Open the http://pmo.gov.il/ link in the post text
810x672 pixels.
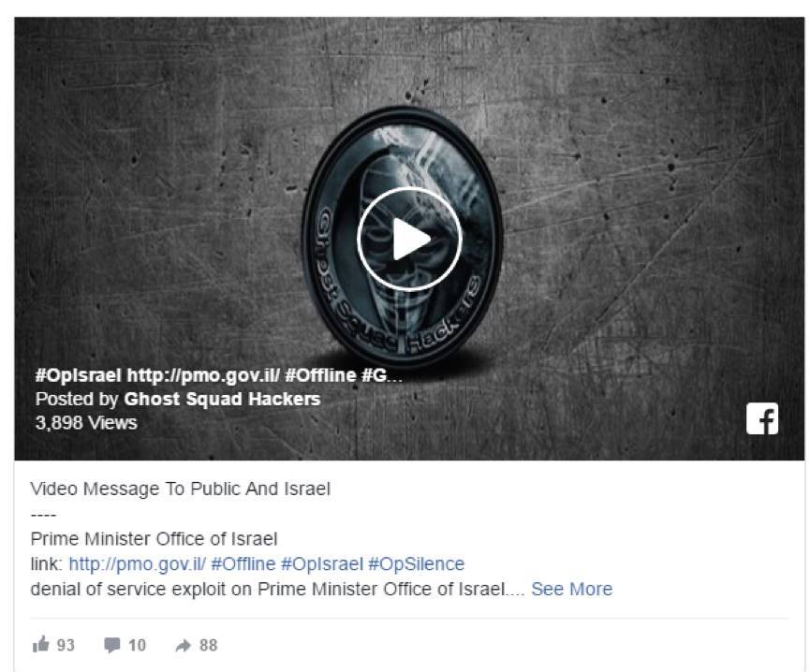[137, 563]
